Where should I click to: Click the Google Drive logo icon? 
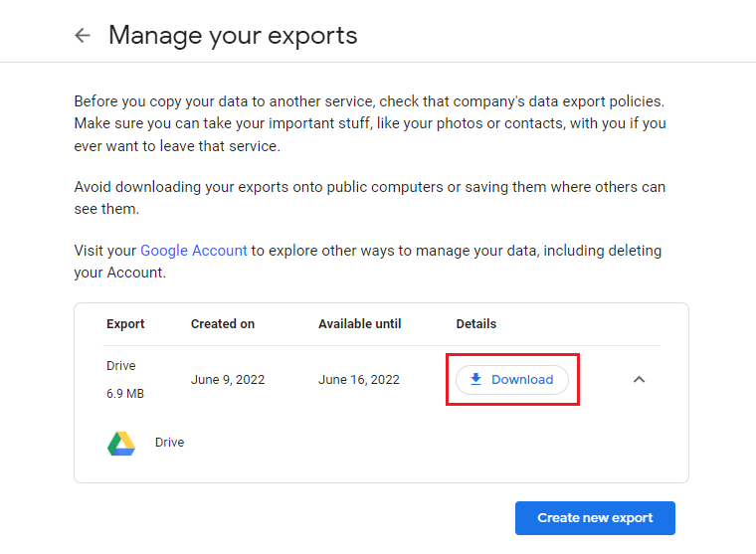pyautogui.click(x=121, y=444)
